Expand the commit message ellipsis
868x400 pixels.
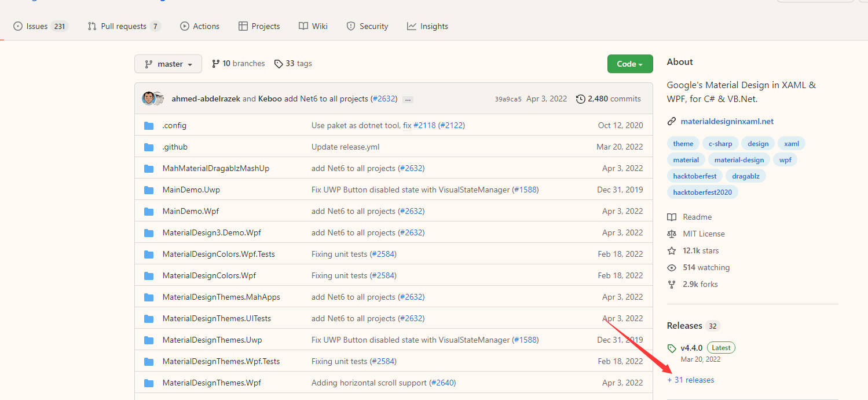tap(408, 99)
